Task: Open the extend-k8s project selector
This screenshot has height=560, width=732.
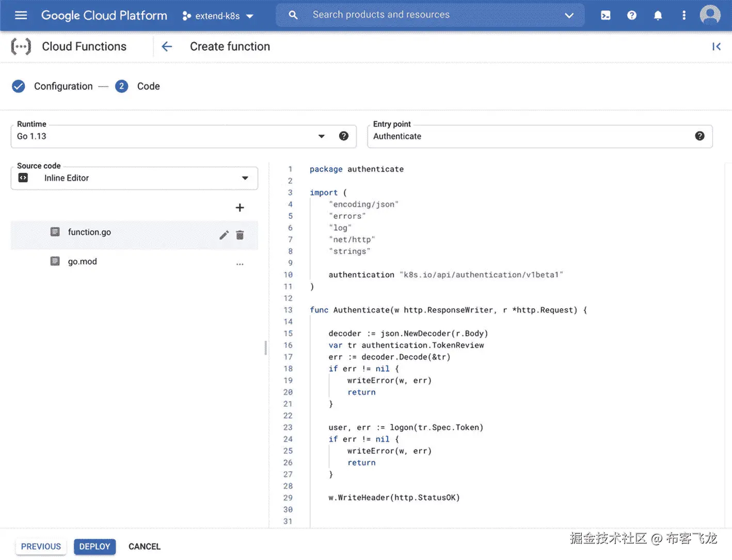Action: [x=218, y=16]
